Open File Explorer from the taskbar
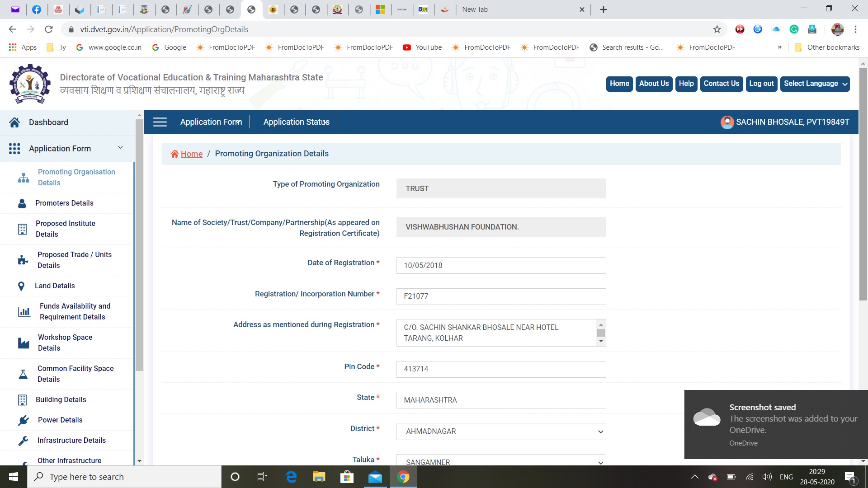The width and height of the screenshot is (868, 488). pos(319,477)
